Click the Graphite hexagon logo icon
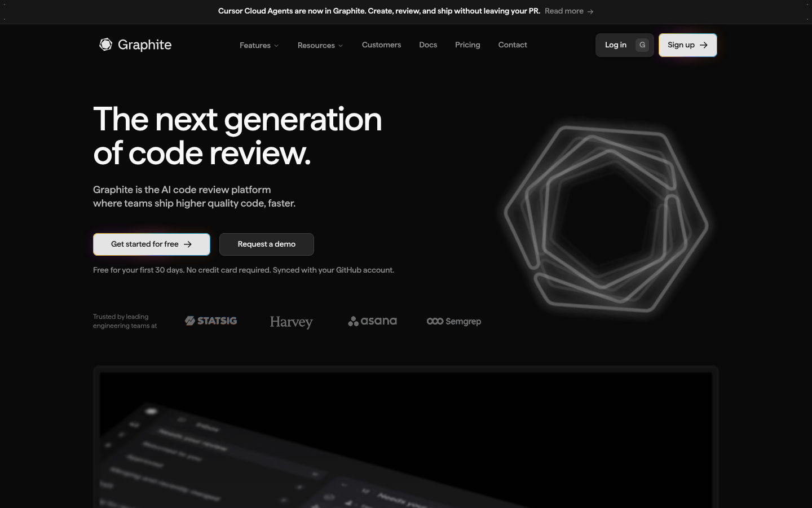 [105, 45]
